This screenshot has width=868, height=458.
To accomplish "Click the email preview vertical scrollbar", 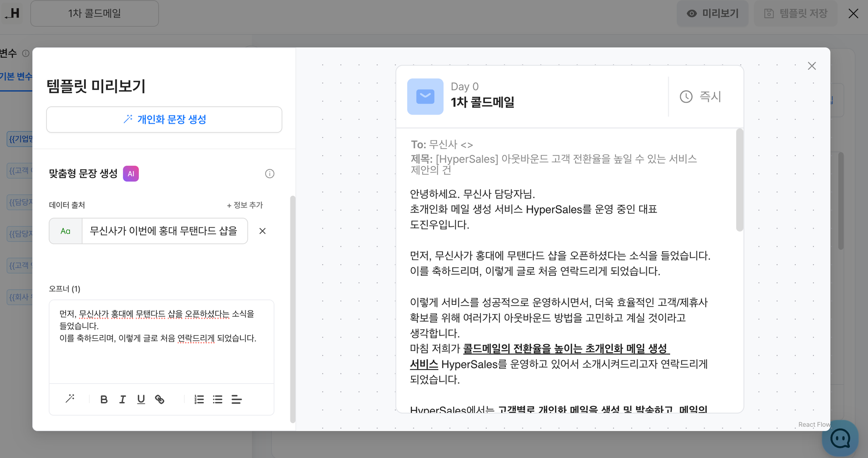I will pos(740,180).
